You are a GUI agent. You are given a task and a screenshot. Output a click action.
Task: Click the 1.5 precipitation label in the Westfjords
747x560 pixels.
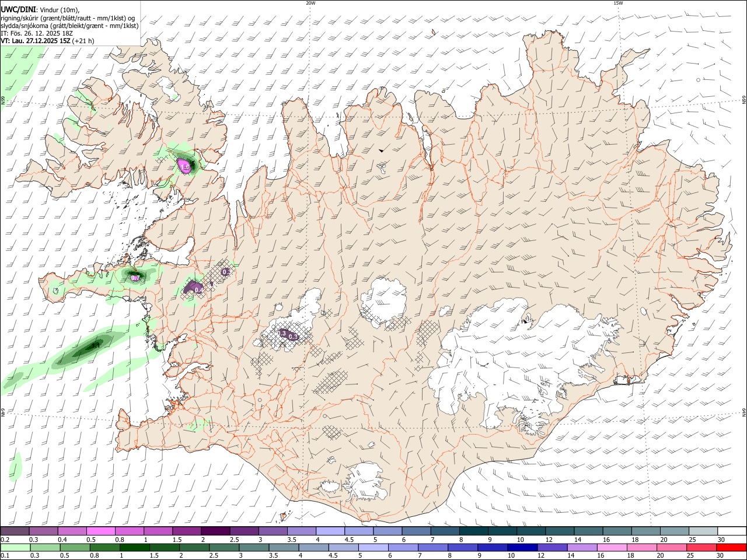click(186, 167)
